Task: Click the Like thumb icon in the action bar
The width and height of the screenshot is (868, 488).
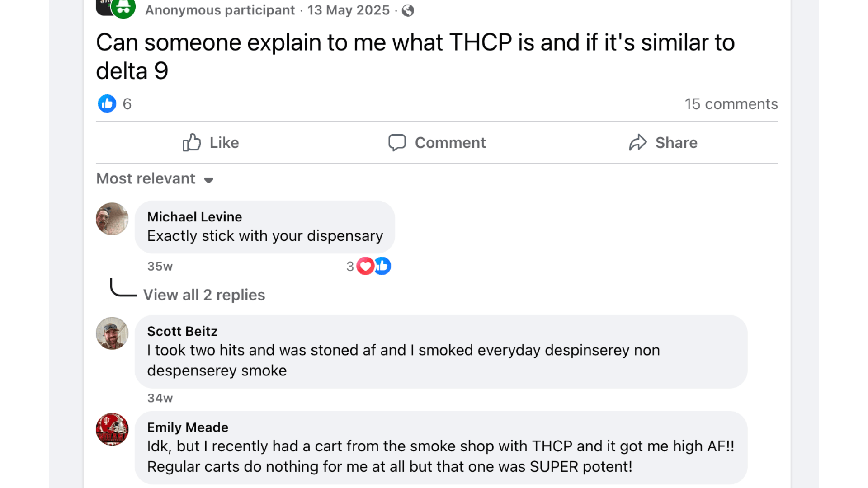Action: tap(192, 142)
